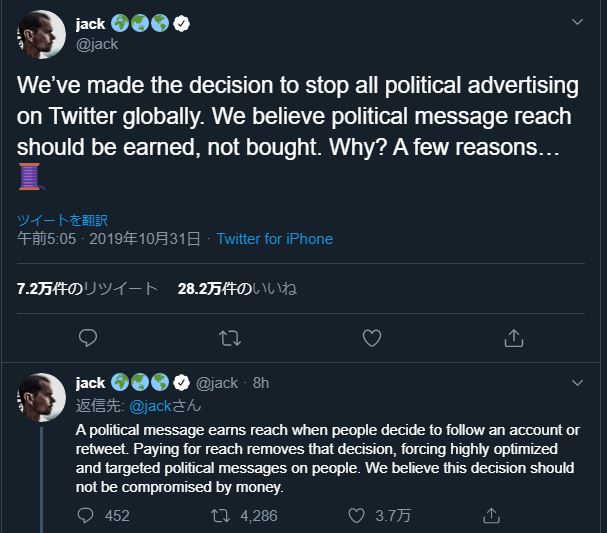Screen dimensions: 607x533
Task: Open the Twitter for iPhone source link
Action: 274,239
